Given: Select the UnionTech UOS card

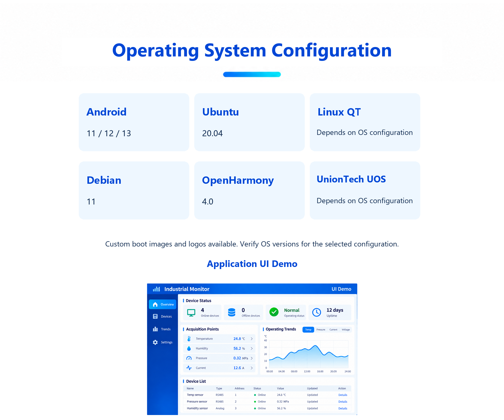Looking at the screenshot, I should 365,190.
